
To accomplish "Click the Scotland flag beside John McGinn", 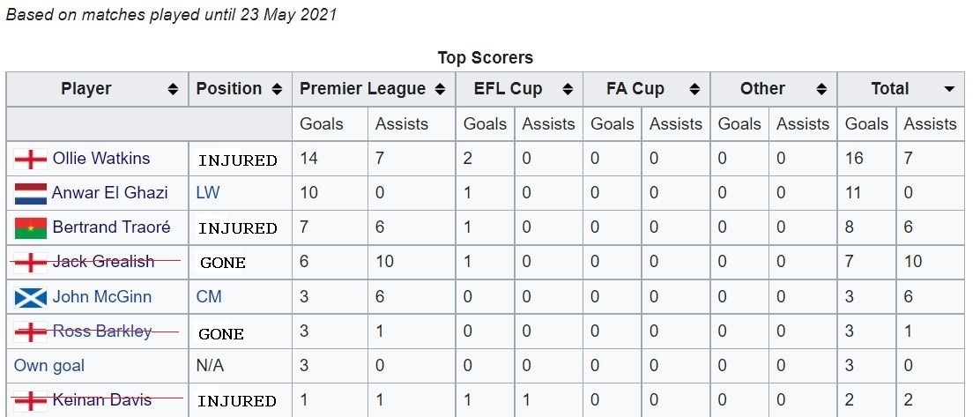I will coord(31,297).
